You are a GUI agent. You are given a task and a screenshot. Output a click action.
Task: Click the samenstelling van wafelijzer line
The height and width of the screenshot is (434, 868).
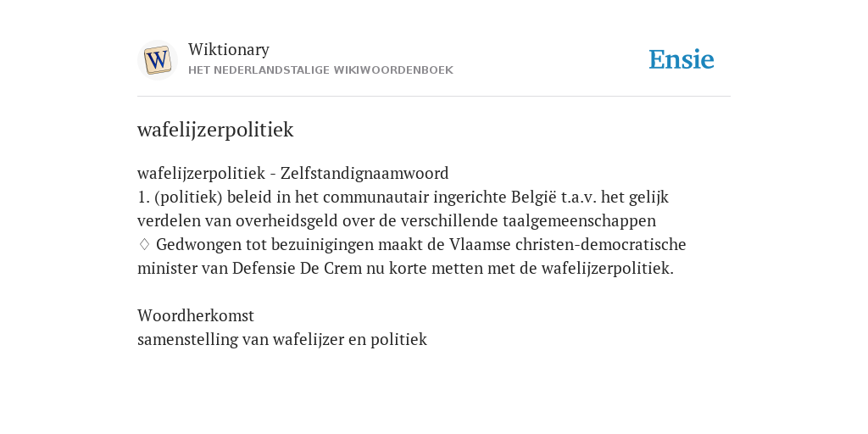(x=281, y=339)
